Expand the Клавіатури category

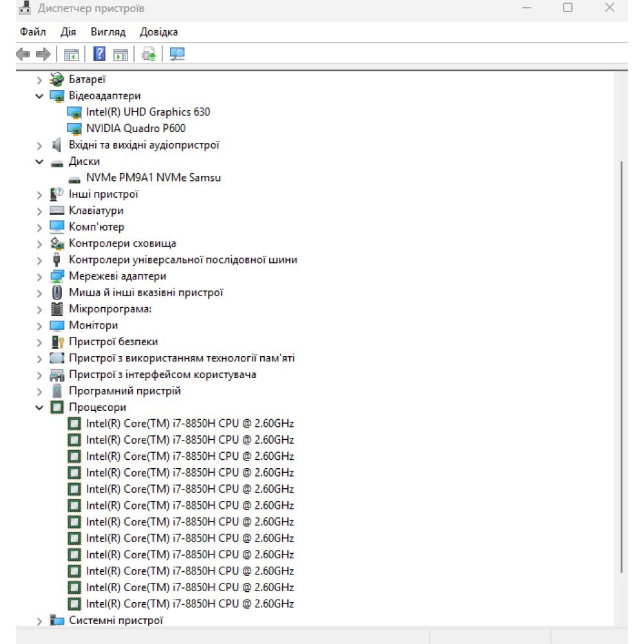[x=39, y=211]
